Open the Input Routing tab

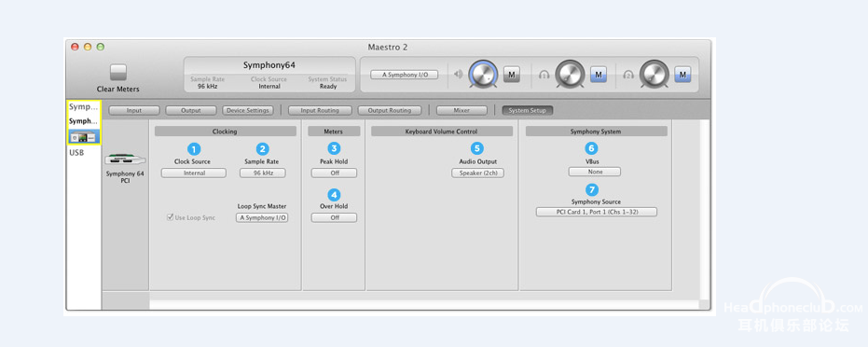click(320, 110)
